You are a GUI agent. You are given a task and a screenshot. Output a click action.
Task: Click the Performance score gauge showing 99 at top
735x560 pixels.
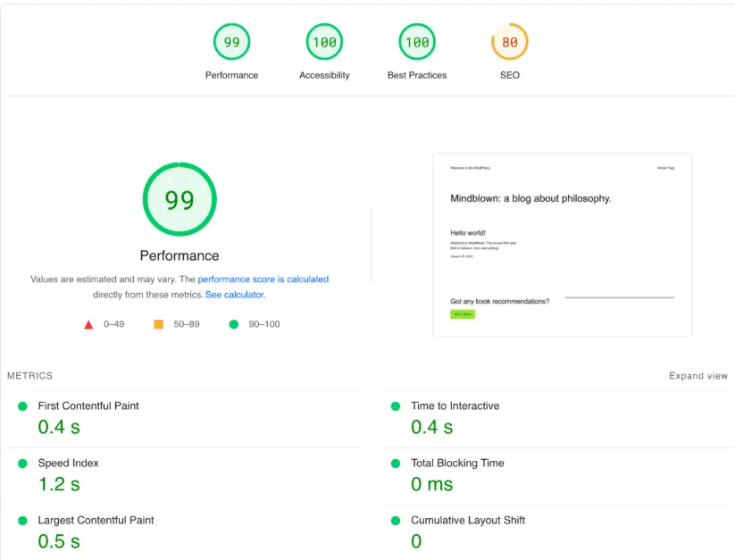pyautogui.click(x=231, y=42)
